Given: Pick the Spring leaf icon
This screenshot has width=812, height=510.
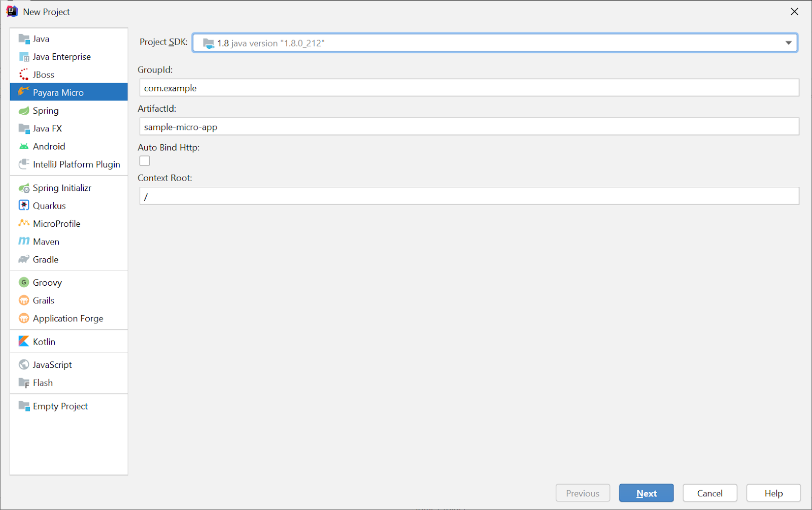Looking at the screenshot, I should coord(24,111).
